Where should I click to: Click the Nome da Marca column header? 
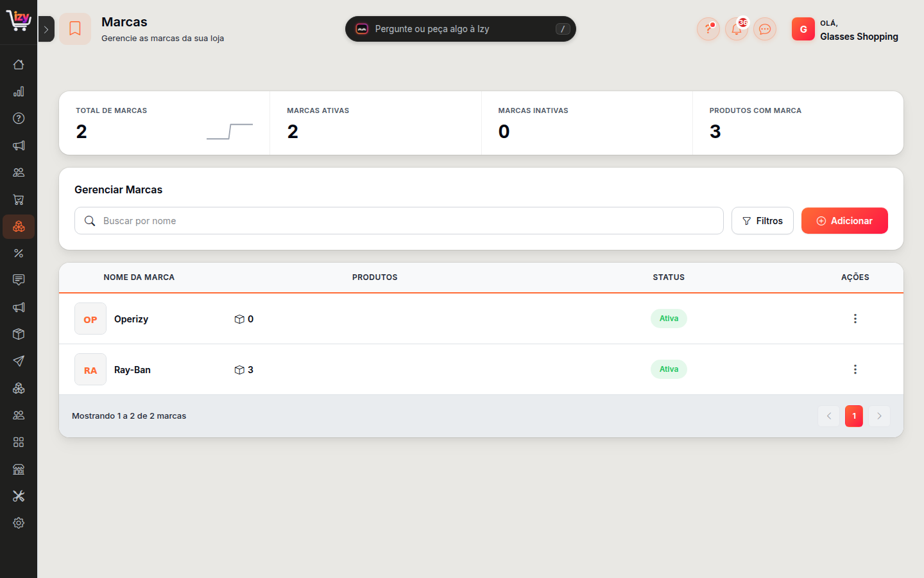[x=139, y=277]
